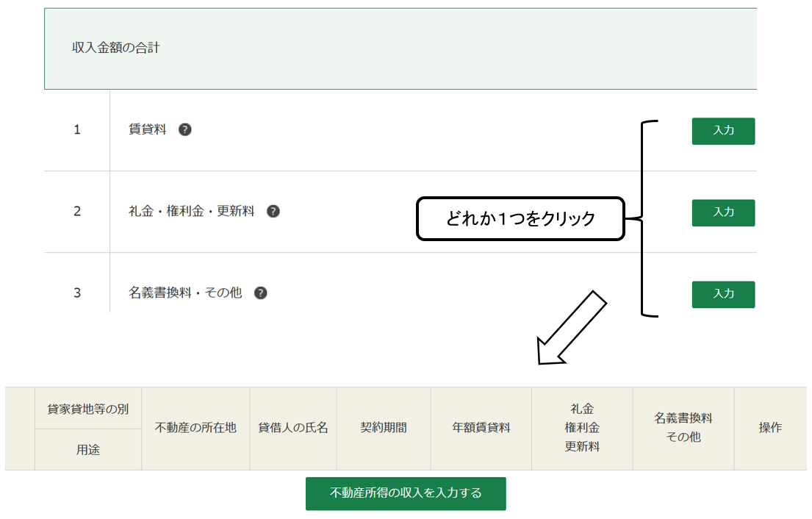
Task: Select the 礼金・権利金・更新料 label text
Action: click(x=192, y=211)
